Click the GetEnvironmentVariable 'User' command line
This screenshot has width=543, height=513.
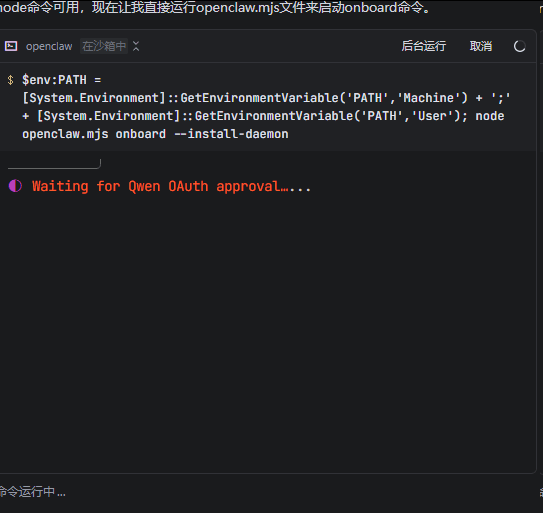[x=244, y=116]
